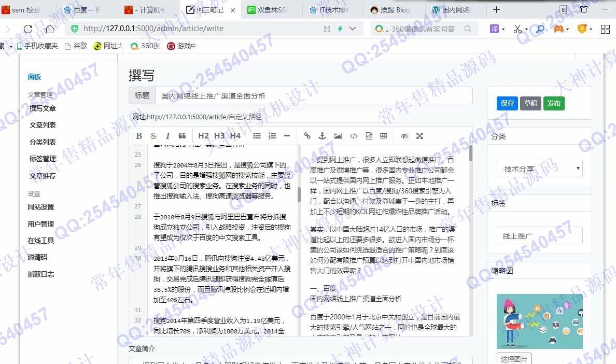Open 邀请码 in the sidebar

[x=37, y=258]
